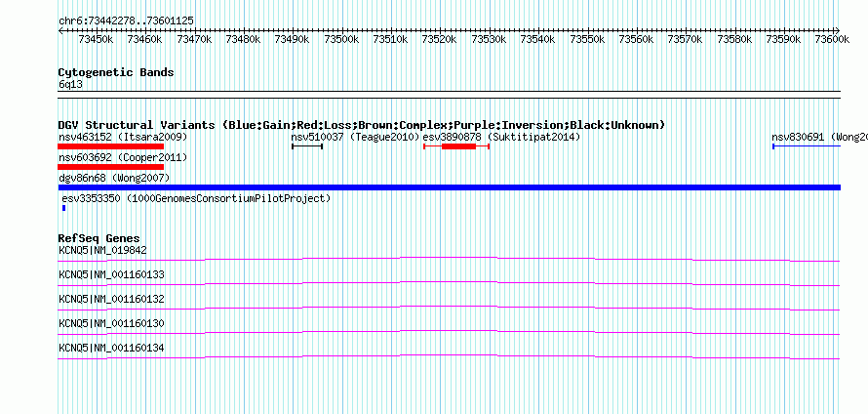This screenshot has height=414, width=868.
Task: Open variant label dgv86n68 (Wong2007)
Action: (114, 178)
